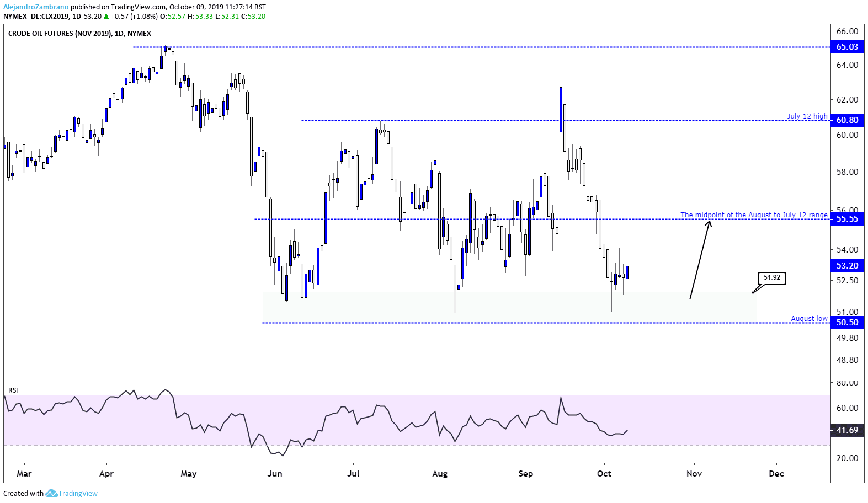Click the Dec label on time axis
868x503 pixels.
click(776, 474)
